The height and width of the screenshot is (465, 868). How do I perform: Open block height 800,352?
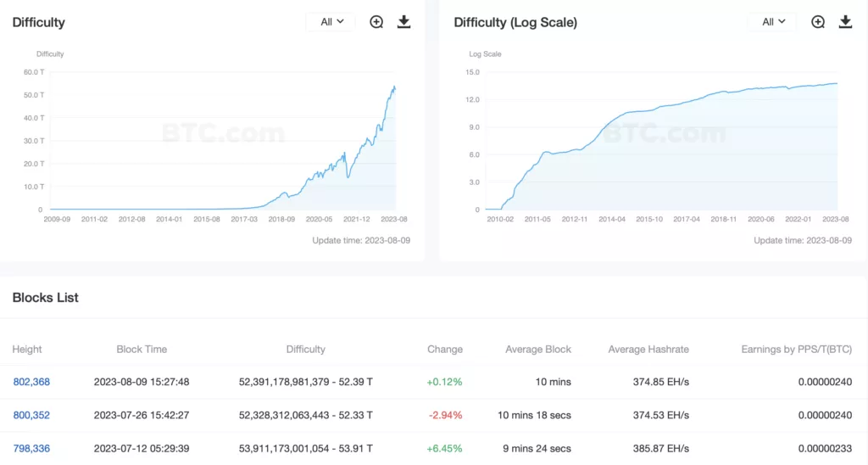click(31, 415)
